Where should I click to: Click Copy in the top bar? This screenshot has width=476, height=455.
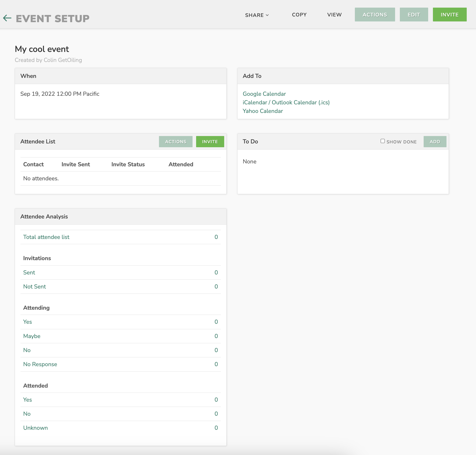(299, 15)
